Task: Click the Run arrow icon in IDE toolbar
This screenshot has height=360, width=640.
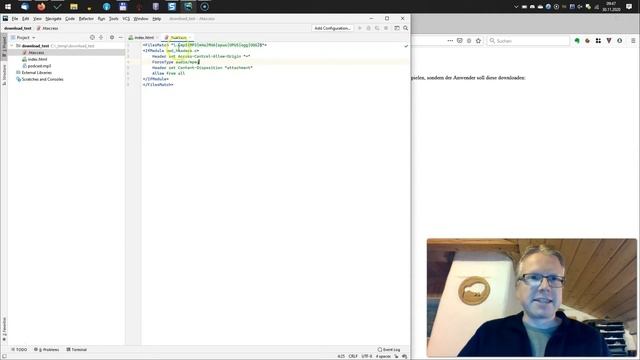Action: click(360, 28)
